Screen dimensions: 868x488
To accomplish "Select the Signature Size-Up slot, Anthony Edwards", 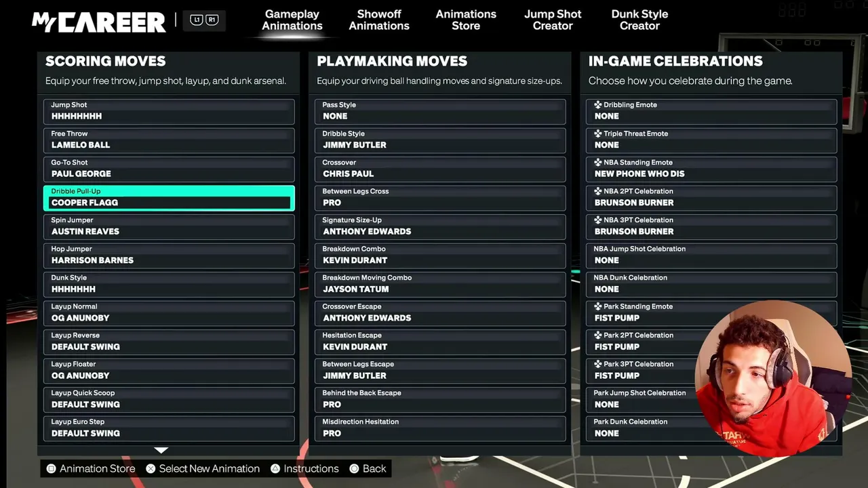I will tap(440, 227).
